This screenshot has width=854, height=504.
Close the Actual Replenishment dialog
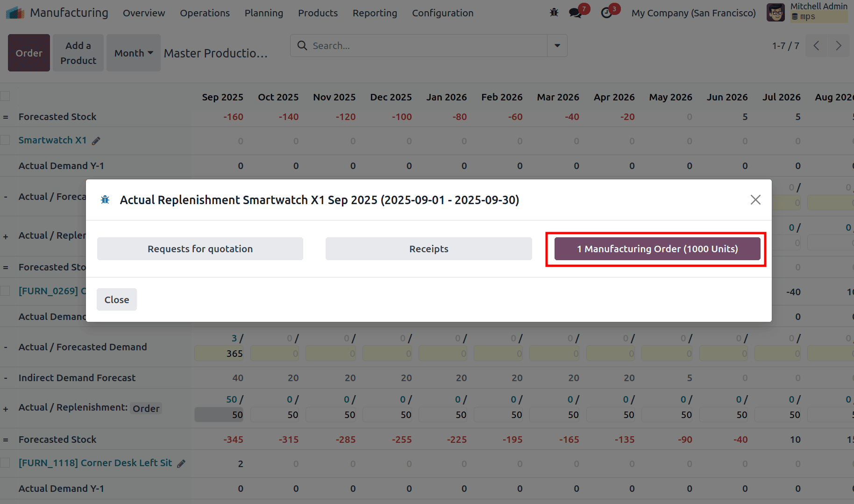[x=117, y=299]
